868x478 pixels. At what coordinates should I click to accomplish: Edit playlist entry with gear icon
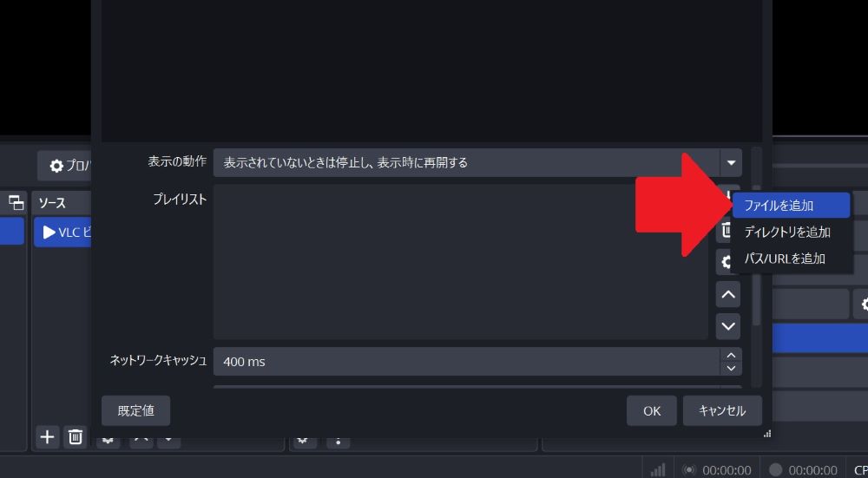pos(724,262)
